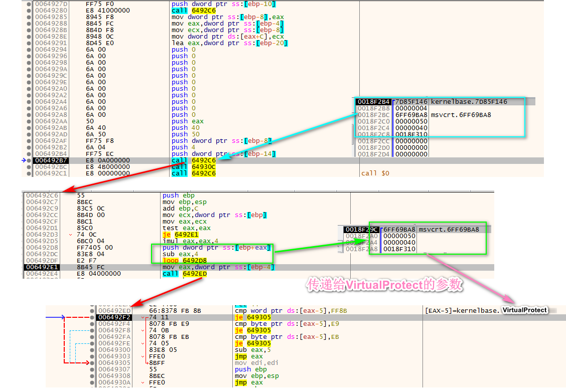
Task: Select the lea eax,[ebp-20] instruction
Action: point(230,43)
